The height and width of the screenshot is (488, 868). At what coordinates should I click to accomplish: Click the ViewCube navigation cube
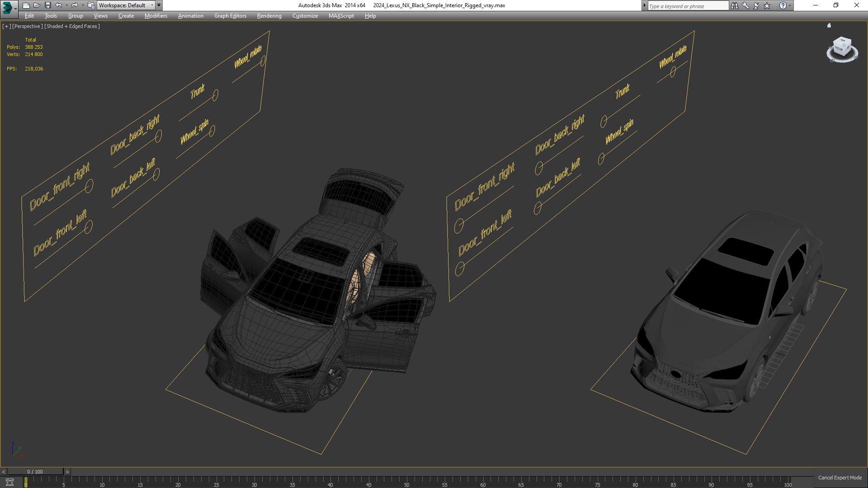(x=842, y=47)
